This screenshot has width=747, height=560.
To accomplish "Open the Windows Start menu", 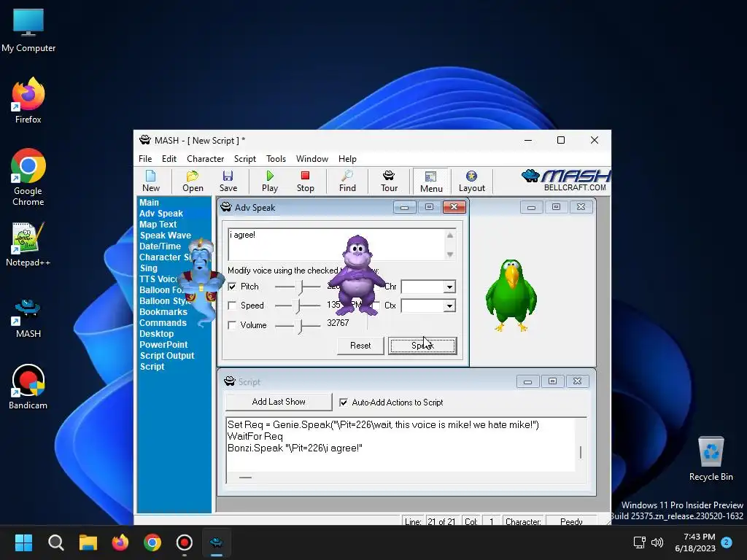I will [x=23, y=542].
